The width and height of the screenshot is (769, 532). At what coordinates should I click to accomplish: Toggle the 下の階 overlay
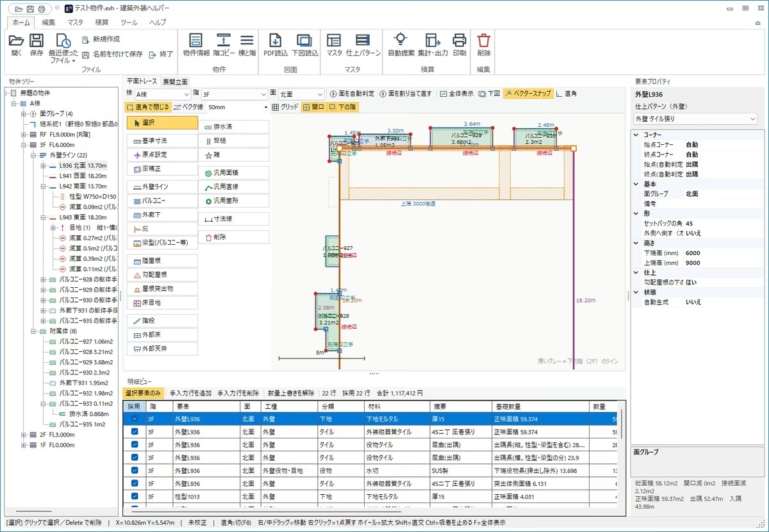[343, 107]
